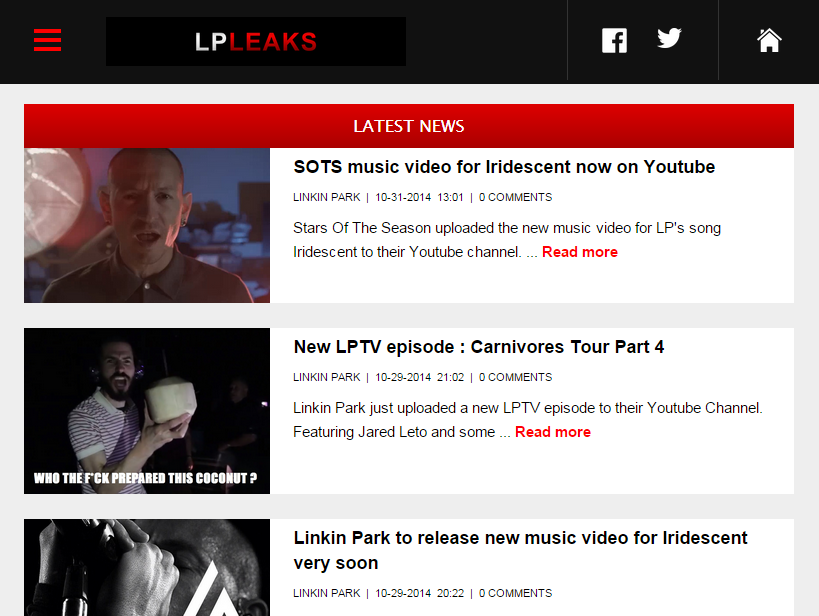Screen dimensions: 819x616
Task: Select LINKIN PARK category on third article
Action: 326,594
